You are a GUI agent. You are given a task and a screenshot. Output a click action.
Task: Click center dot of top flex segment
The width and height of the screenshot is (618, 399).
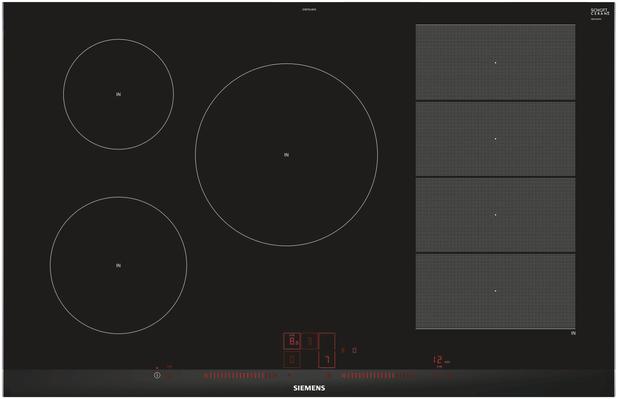tap(495, 62)
